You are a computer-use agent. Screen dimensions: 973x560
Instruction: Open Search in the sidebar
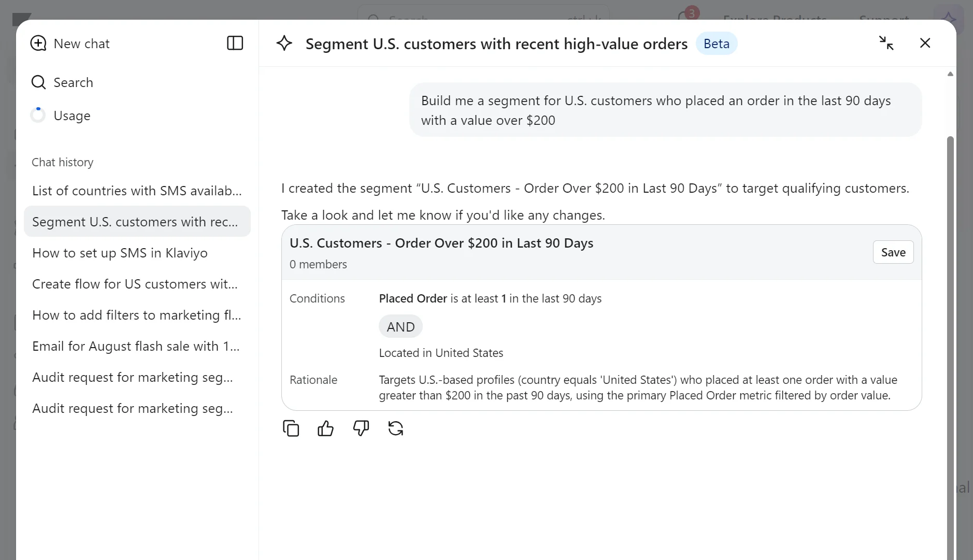coord(62,82)
